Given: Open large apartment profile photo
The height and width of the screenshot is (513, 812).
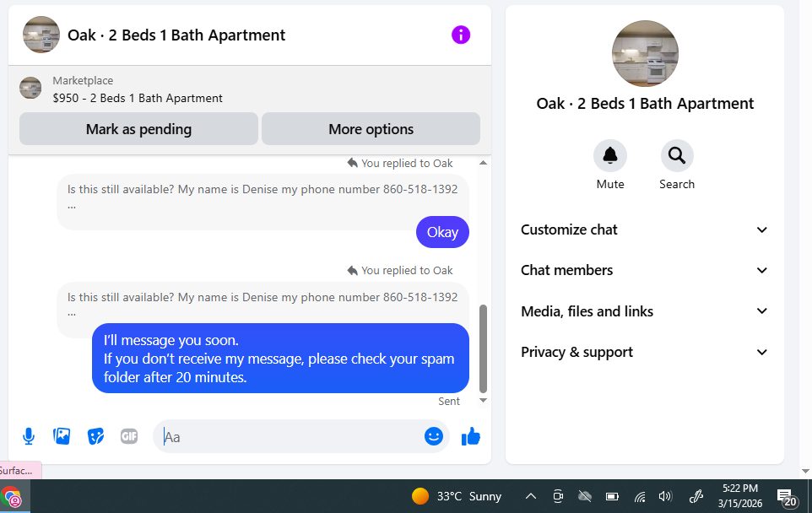Looking at the screenshot, I should [x=645, y=53].
